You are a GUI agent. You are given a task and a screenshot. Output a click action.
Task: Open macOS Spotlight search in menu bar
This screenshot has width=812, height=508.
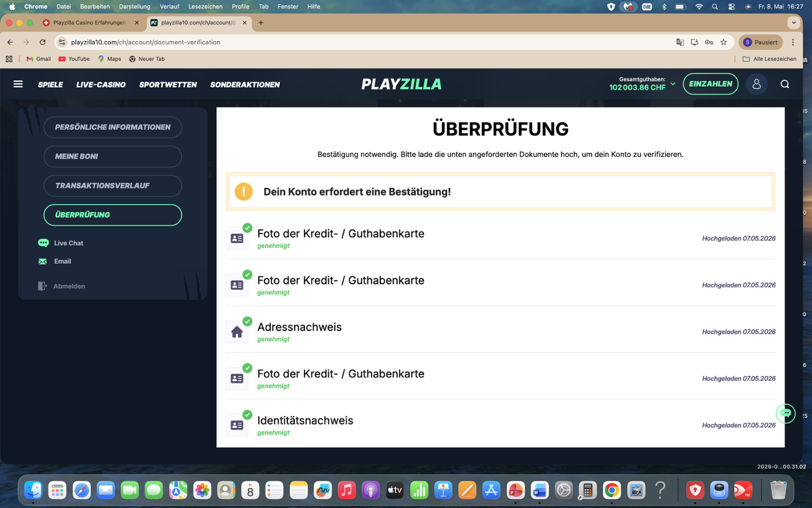[x=715, y=6]
